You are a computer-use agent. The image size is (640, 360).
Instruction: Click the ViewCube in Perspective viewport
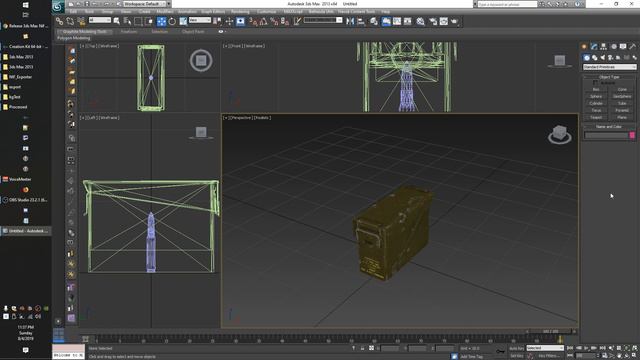(x=560, y=134)
